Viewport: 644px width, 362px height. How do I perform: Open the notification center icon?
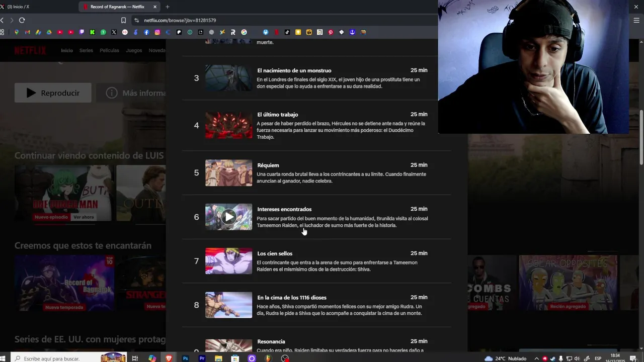[x=633, y=358]
